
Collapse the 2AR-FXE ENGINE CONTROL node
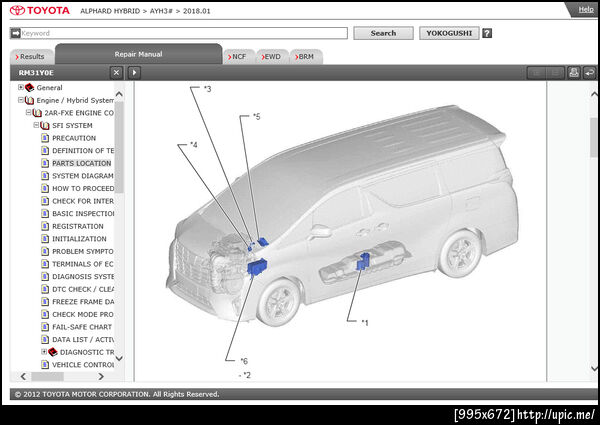pos(28,112)
